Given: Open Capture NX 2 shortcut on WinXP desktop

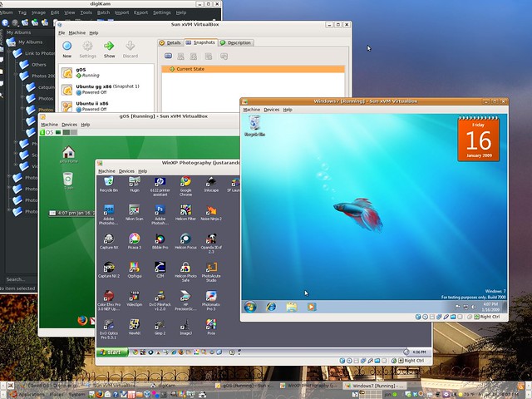Looking at the screenshot, I should (109, 270).
